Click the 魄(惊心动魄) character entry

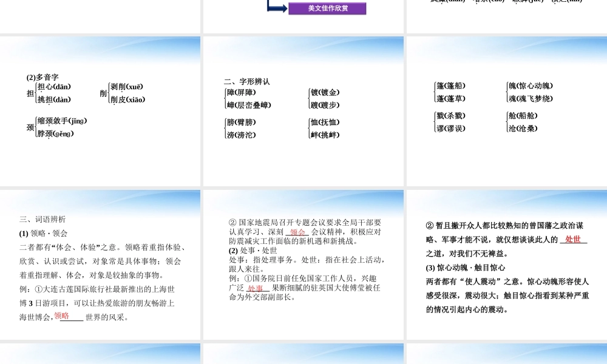pyautogui.click(x=531, y=86)
